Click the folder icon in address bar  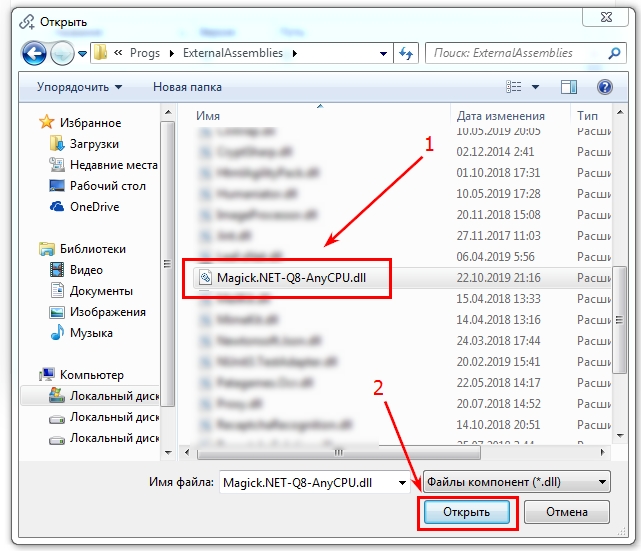coord(101,53)
